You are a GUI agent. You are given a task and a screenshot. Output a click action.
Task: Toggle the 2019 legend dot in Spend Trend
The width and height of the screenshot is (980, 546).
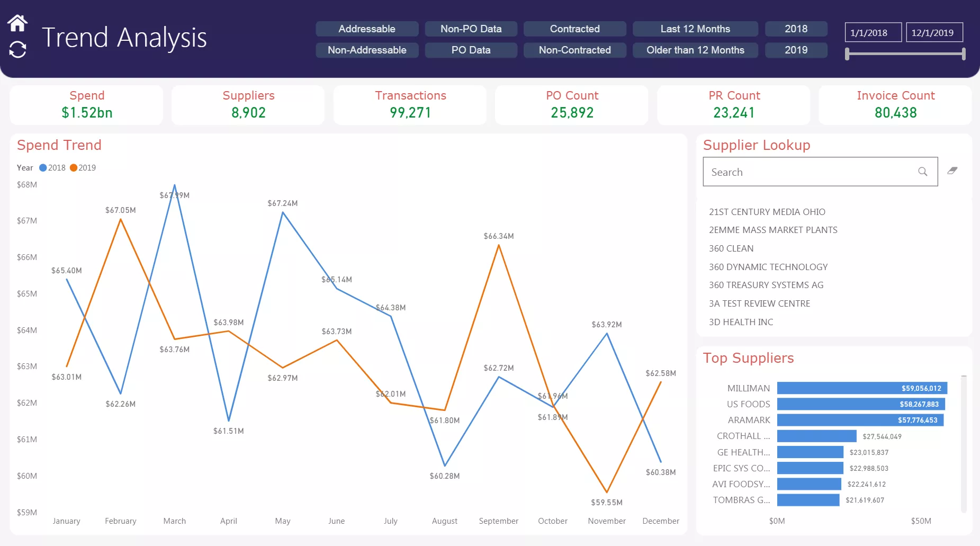click(x=73, y=167)
